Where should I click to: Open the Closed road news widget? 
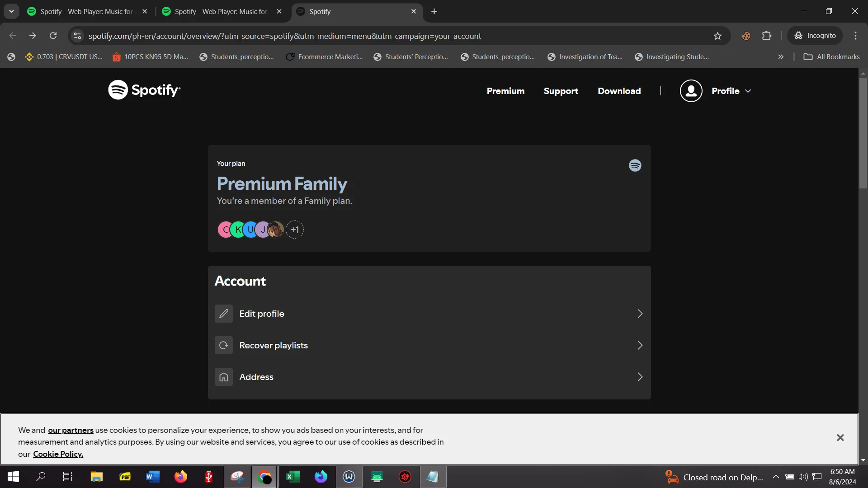(x=714, y=477)
